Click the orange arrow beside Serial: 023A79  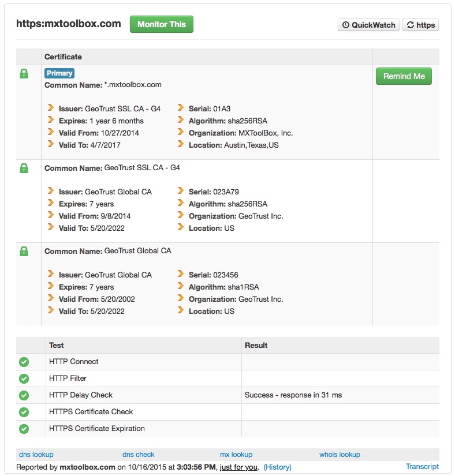[x=181, y=191]
